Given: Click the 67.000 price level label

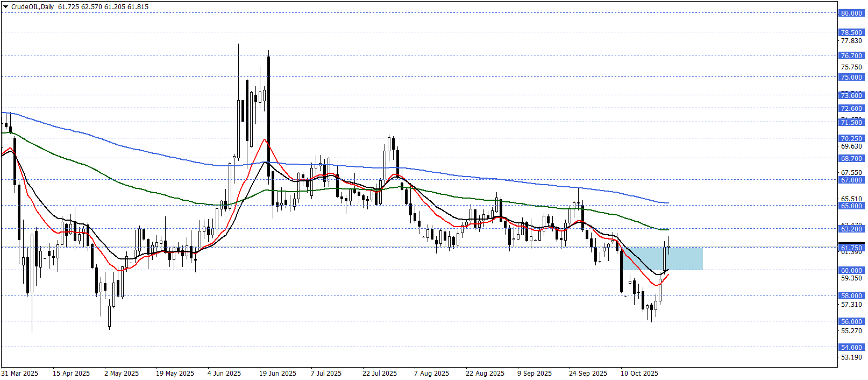Looking at the screenshot, I should [x=851, y=180].
